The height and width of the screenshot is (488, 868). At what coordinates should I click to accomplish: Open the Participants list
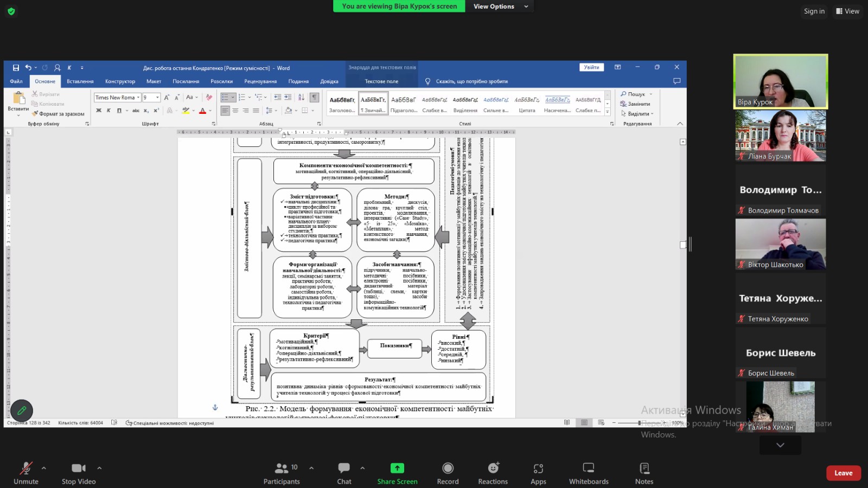282,468
